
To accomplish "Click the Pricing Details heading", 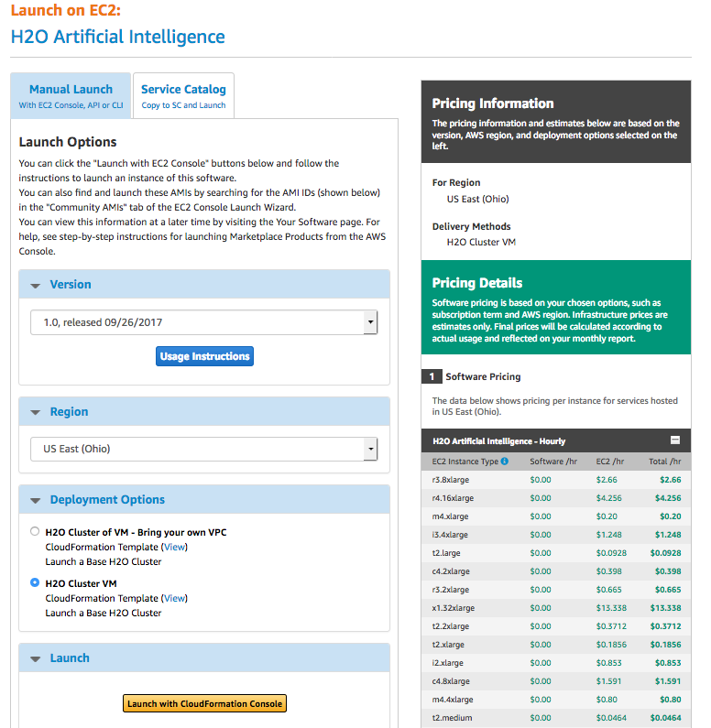I will (x=477, y=283).
